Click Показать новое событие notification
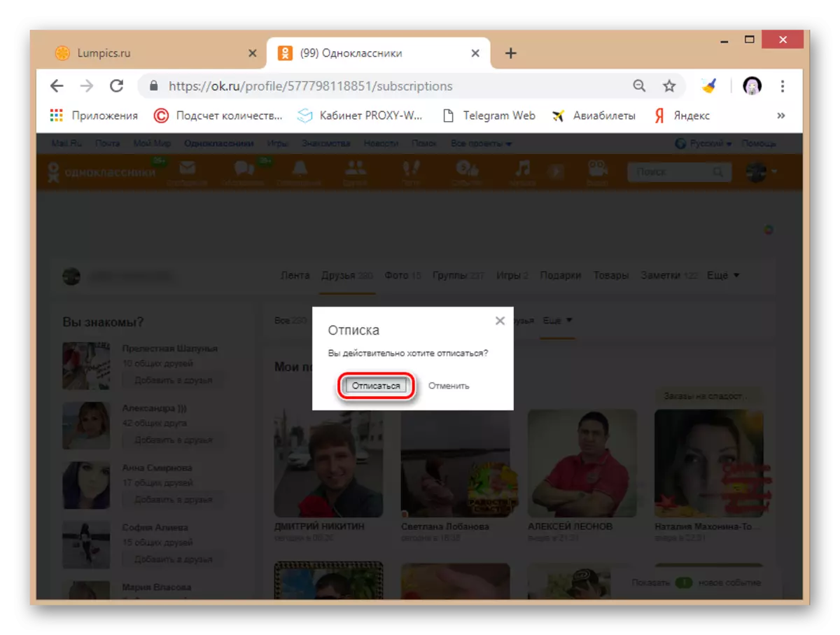 coord(696,582)
